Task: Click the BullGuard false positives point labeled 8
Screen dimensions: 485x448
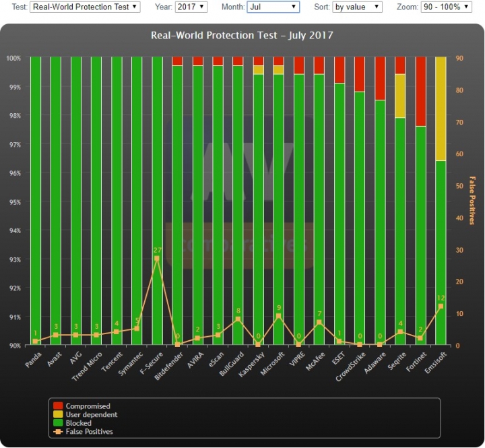Action: (x=238, y=319)
